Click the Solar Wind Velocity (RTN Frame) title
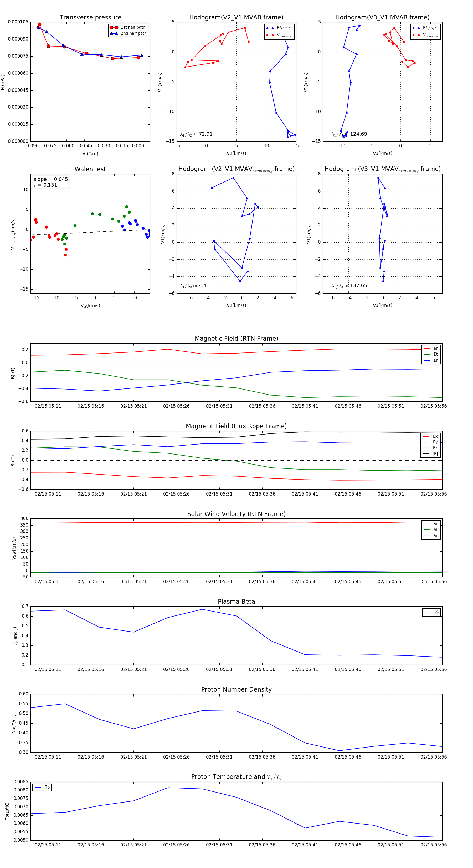Viewport: 473px width, 868px height. [236, 514]
